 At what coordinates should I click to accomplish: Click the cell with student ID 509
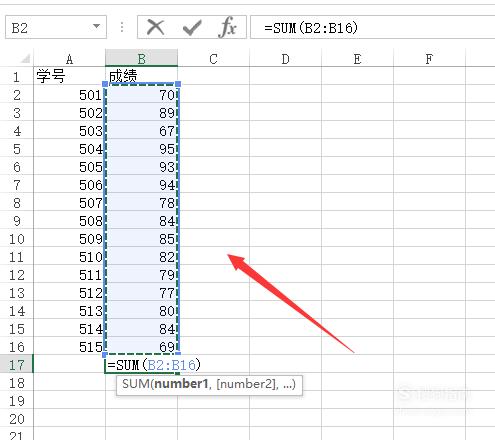[69, 239]
